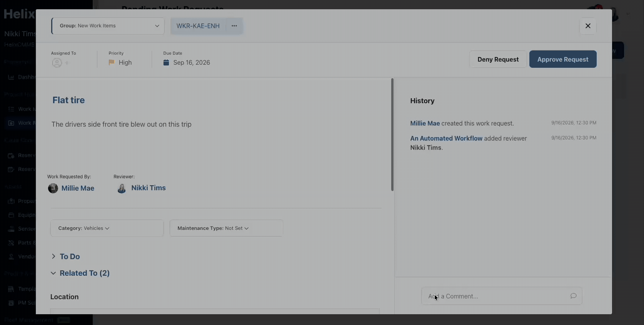Click the PM Schedules icon in sidebar
The height and width of the screenshot is (325, 644).
pos(11,303)
